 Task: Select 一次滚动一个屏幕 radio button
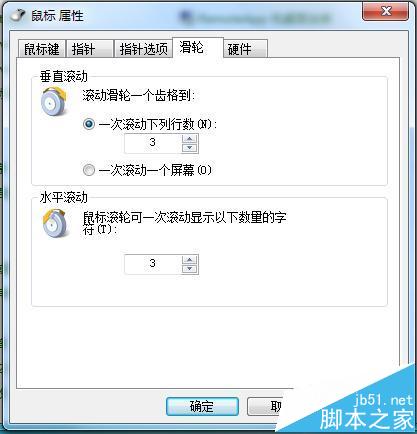[89, 170]
